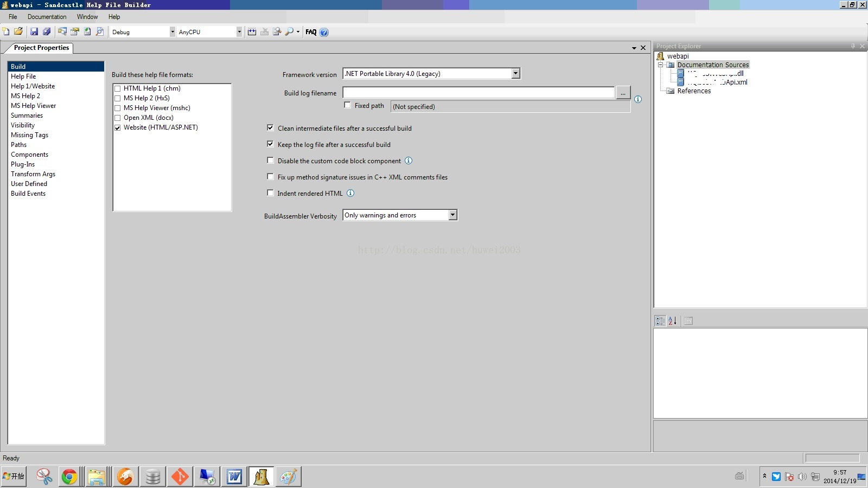
Task: View the help file magnifier icon
Action: coord(289,32)
